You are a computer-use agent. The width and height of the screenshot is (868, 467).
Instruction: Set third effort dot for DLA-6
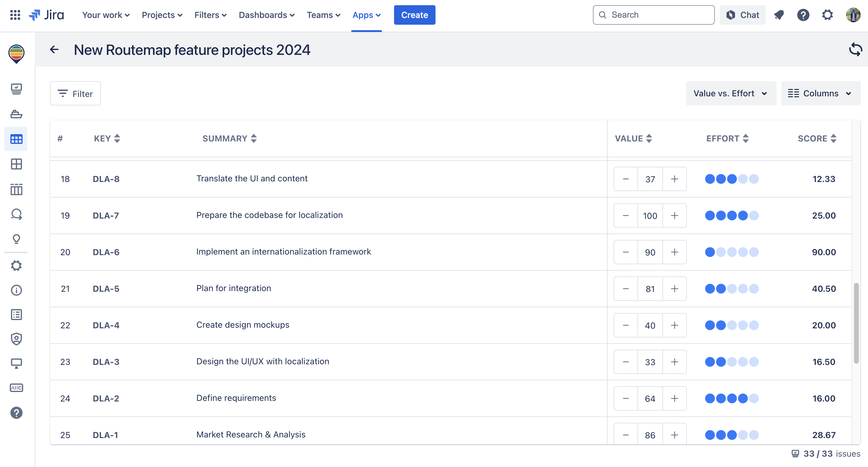point(732,252)
